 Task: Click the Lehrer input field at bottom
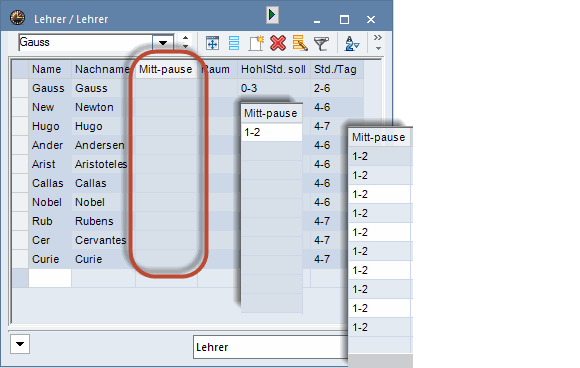[270, 347]
